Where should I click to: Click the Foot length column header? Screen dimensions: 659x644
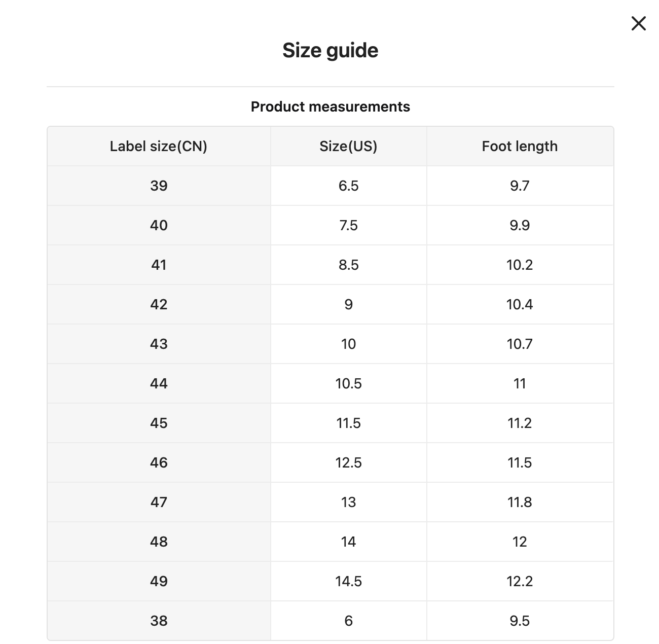(520, 146)
